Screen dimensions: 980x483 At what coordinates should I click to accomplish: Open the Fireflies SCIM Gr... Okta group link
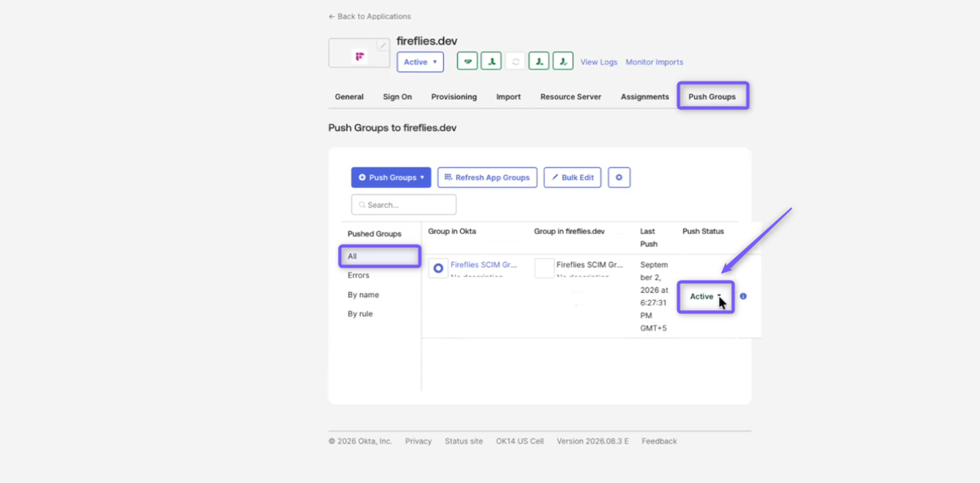click(484, 264)
